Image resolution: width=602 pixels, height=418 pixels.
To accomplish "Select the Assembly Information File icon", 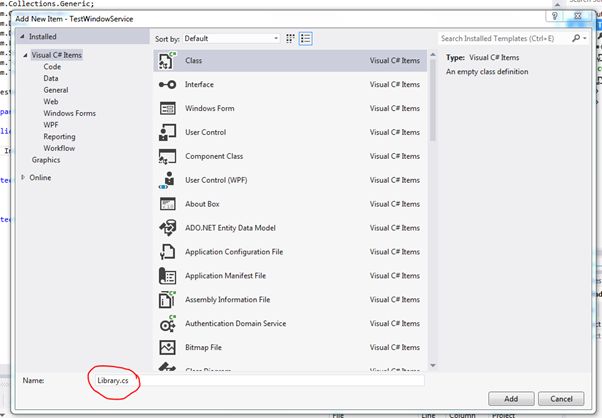I will 167,299.
